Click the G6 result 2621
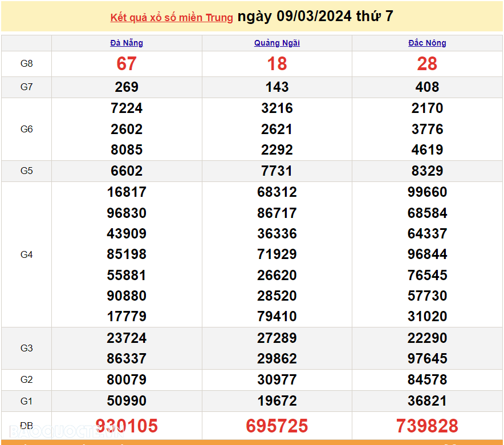Viewport: 504px width, 445px height. (x=277, y=130)
